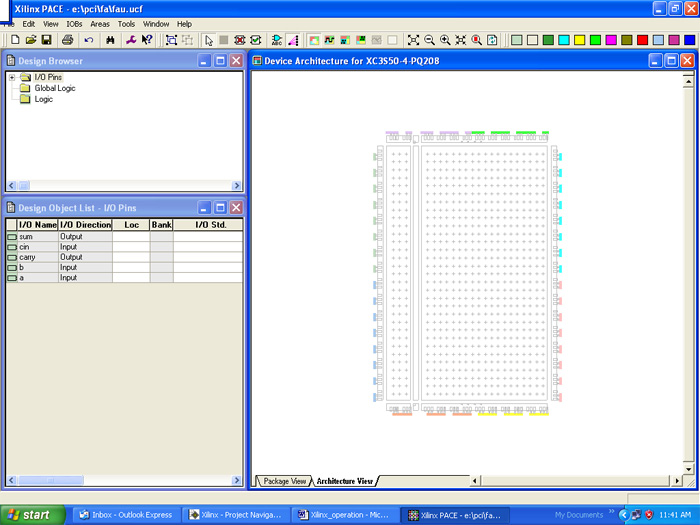
Task: Click the overlapping rectangles area icon
Action: 171,40
